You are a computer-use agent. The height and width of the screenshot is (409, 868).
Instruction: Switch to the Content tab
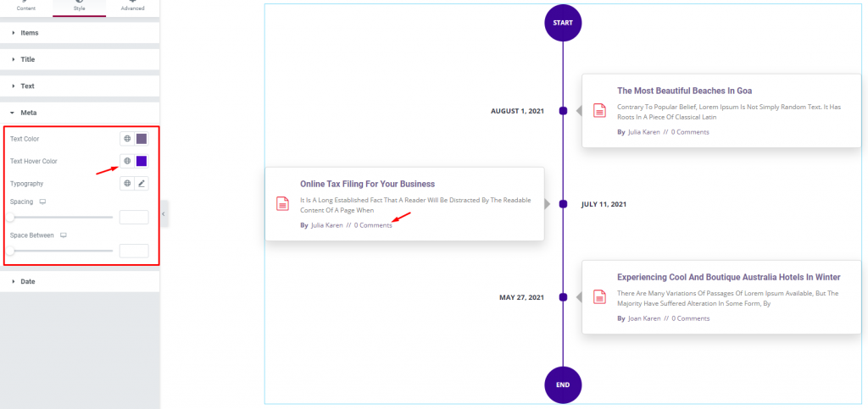[26, 7]
